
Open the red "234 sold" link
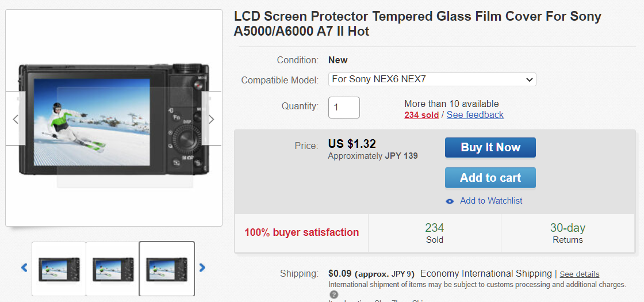[x=421, y=115]
